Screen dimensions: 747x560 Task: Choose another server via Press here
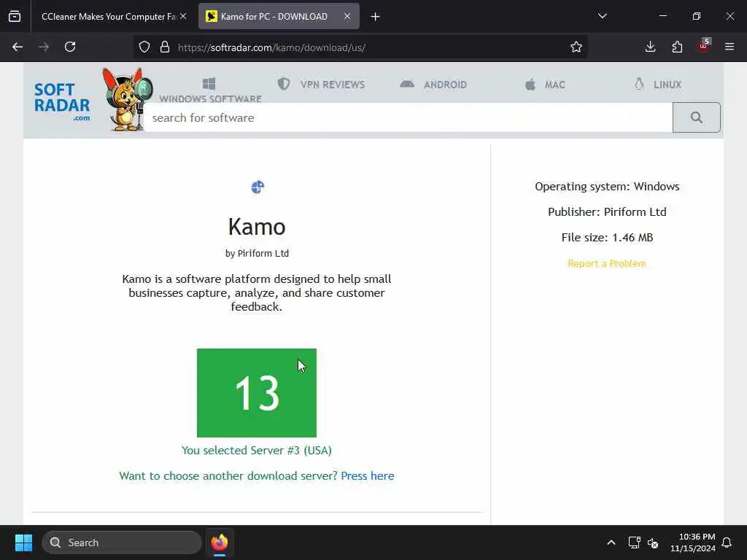[x=368, y=475]
